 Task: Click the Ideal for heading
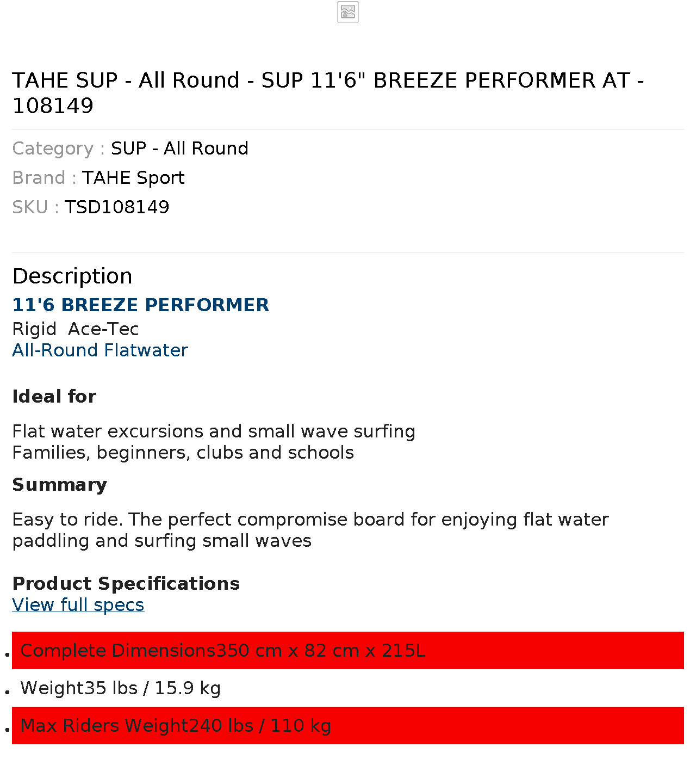pos(54,397)
